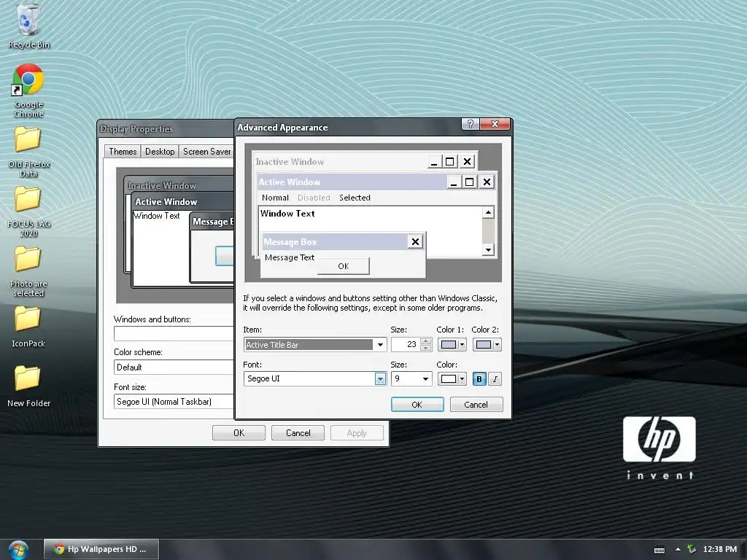Click preview scrollbar down arrow
The image size is (747, 560).
[488, 249]
